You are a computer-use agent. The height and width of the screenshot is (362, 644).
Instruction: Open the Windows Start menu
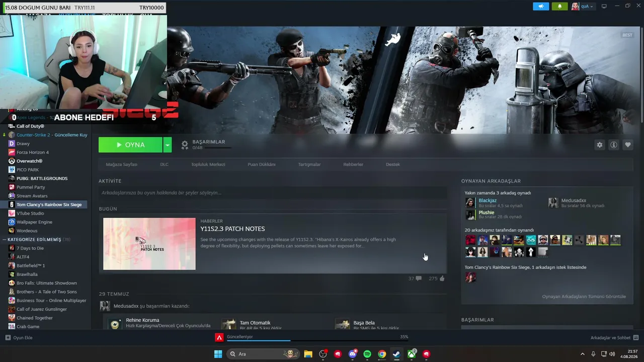tap(218, 354)
